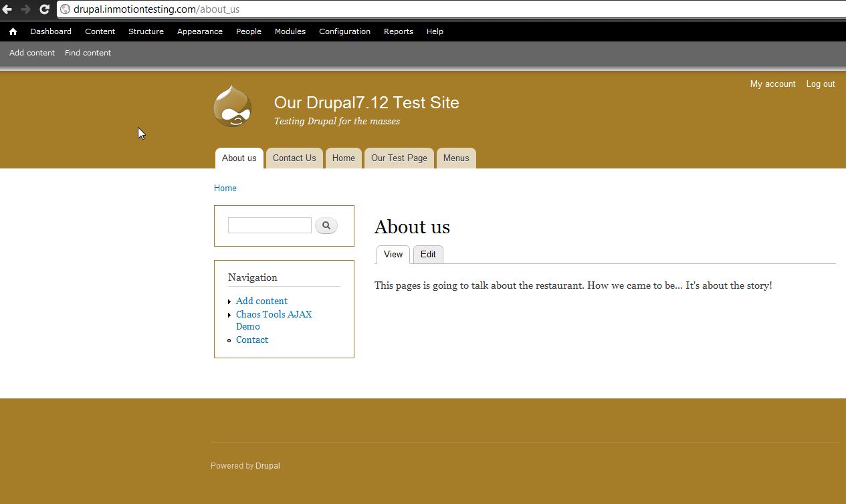This screenshot has height=504, width=846.
Task: Focus the search text field
Action: (270, 226)
